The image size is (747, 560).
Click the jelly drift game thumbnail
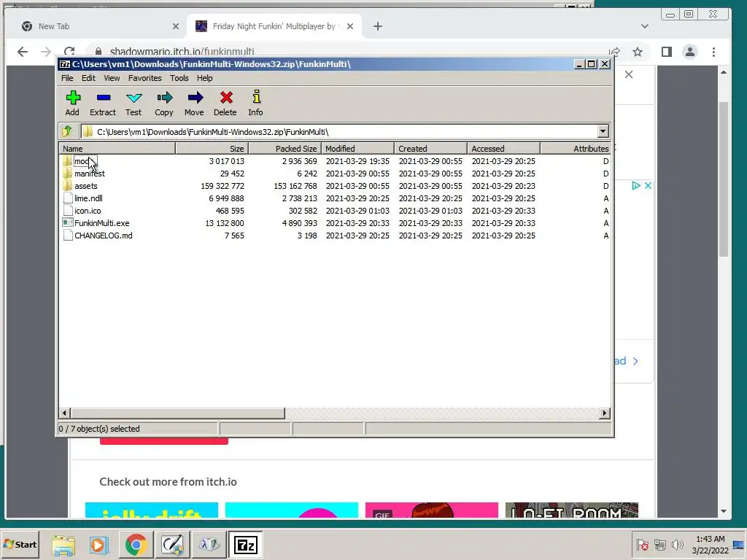[152, 510]
